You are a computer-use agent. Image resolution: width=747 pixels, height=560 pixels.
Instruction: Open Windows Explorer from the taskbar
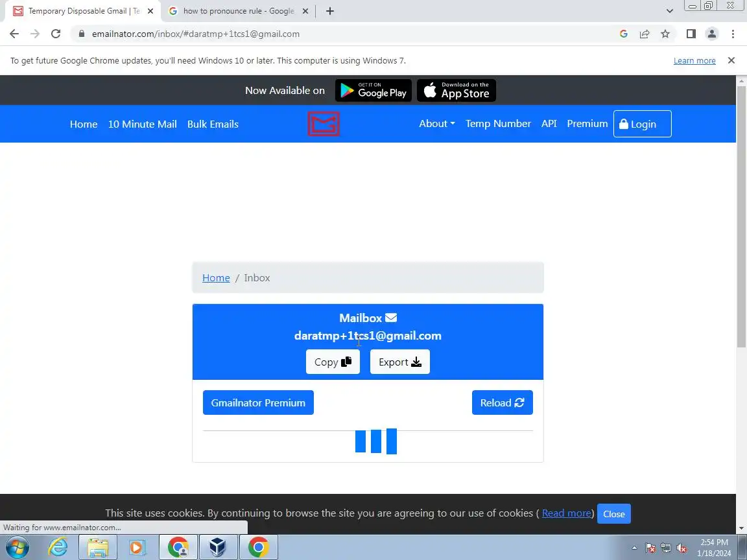pyautogui.click(x=98, y=547)
